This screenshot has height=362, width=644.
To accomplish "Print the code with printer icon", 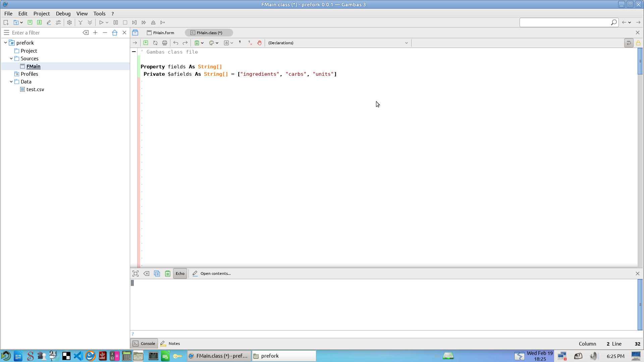I will (165, 43).
